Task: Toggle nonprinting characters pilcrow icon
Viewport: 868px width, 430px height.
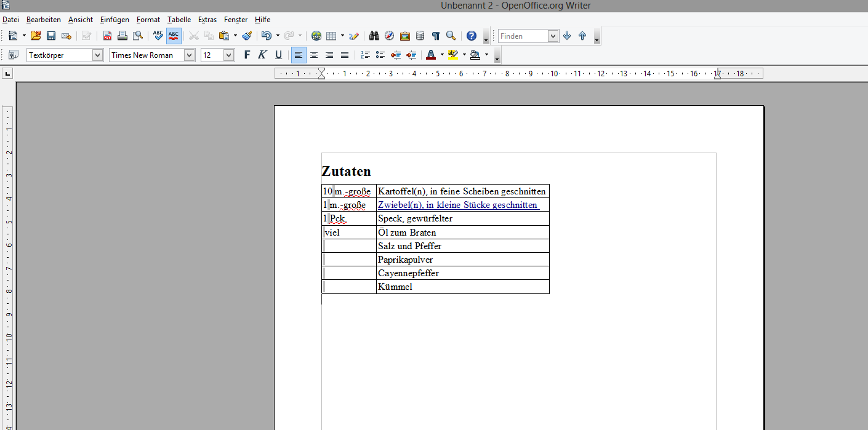Action: click(x=436, y=36)
